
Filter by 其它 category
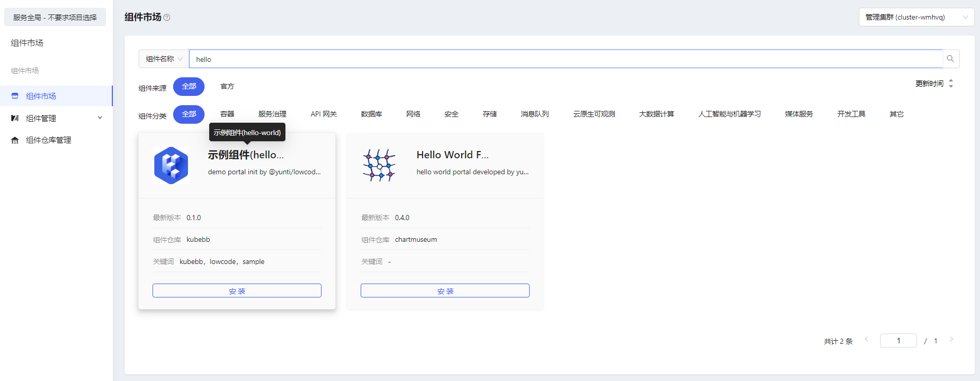(897, 114)
